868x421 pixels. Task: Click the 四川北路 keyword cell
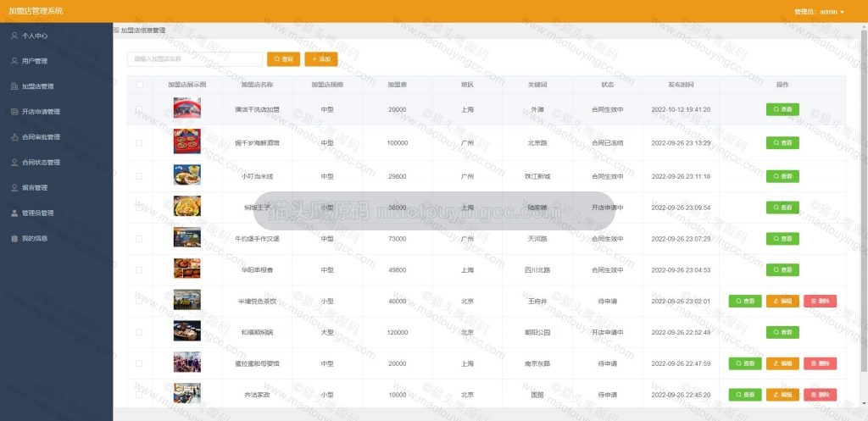(537, 270)
